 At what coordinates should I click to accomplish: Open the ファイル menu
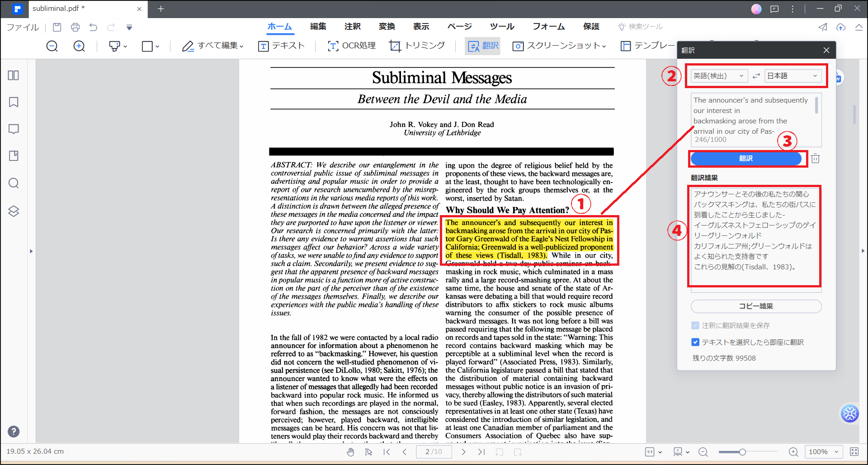click(x=23, y=27)
